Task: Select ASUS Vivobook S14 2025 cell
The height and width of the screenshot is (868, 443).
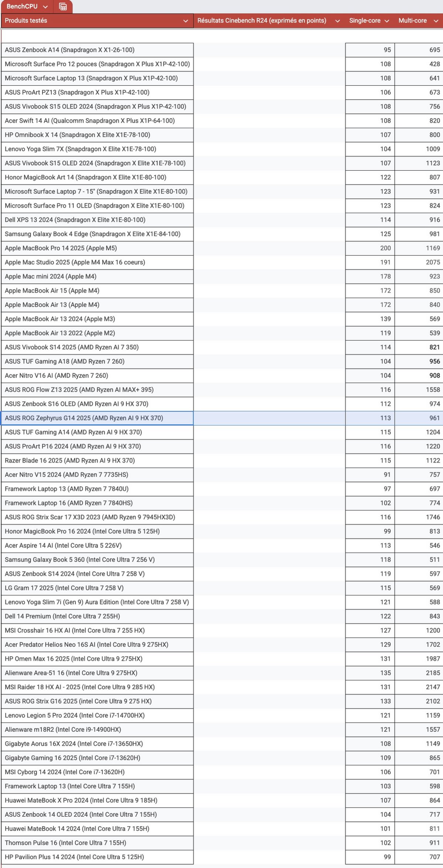Action: 97,347
